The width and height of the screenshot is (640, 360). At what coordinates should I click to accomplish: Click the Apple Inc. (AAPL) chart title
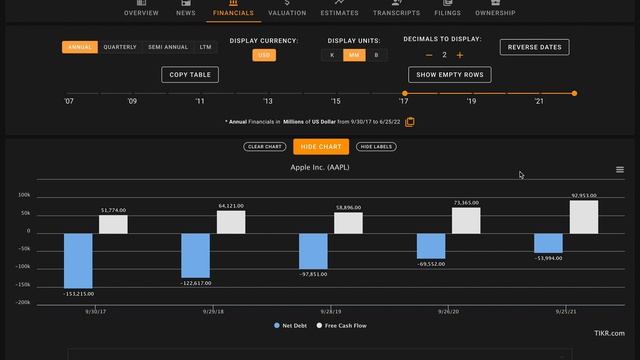(x=320, y=167)
